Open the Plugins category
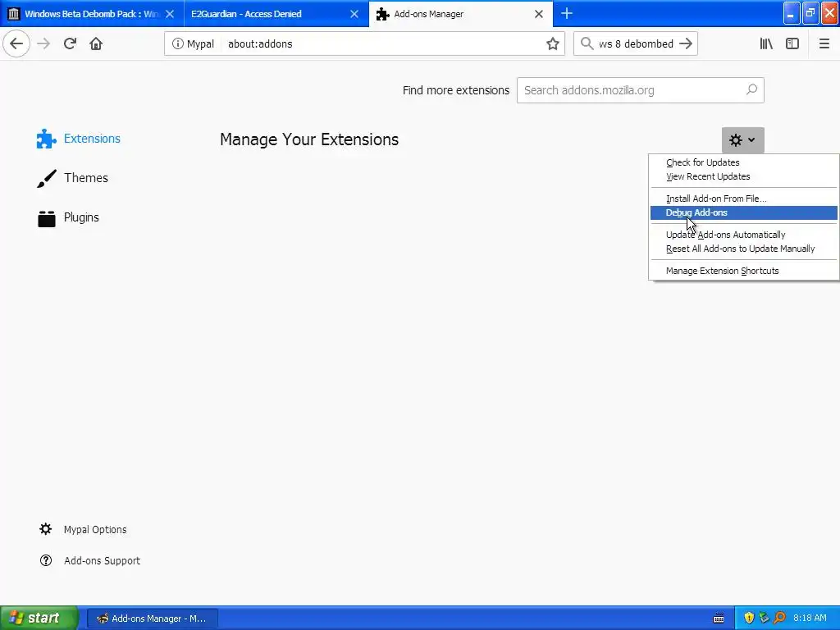The image size is (840, 630). (x=68, y=217)
